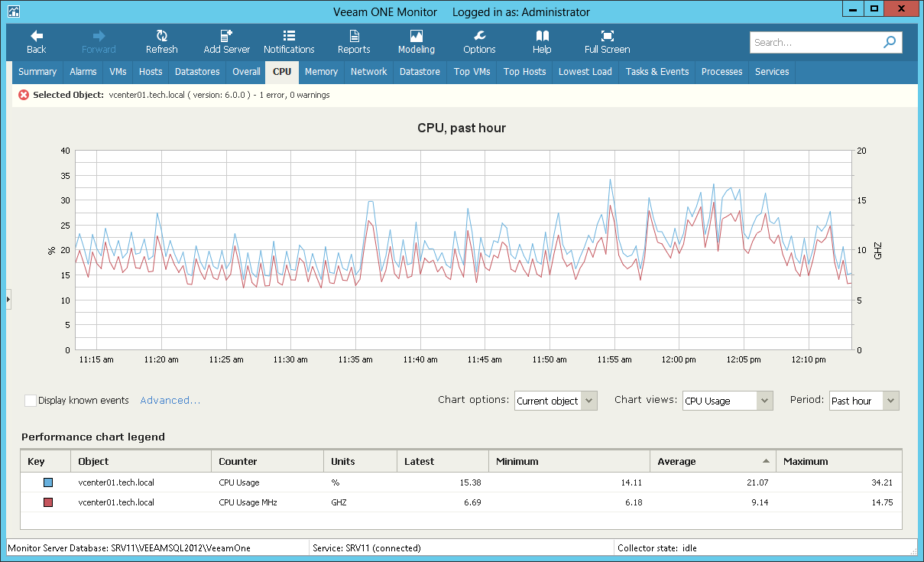
Task: Click the Advanced... link
Action: click(170, 401)
